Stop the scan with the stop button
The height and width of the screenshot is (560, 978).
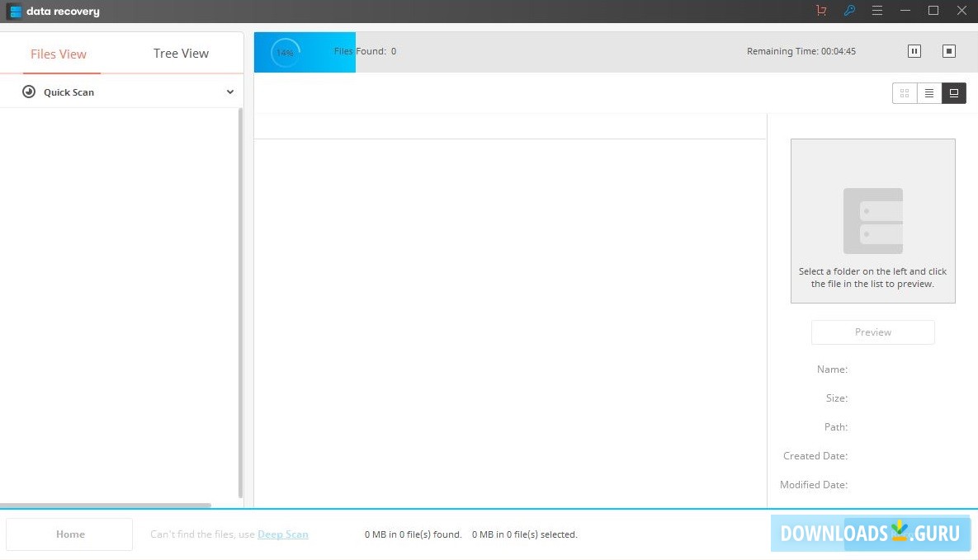pos(948,51)
